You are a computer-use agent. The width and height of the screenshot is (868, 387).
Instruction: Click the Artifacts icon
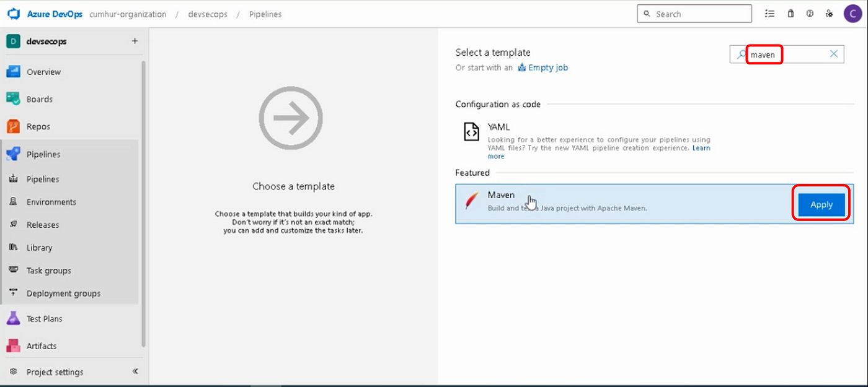pyautogui.click(x=14, y=346)
